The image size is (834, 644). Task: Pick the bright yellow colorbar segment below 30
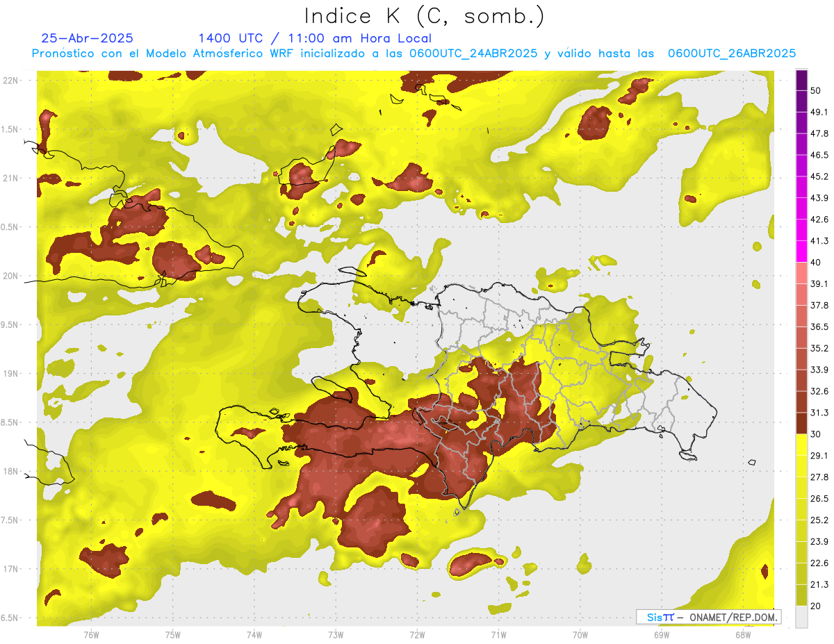(x=801, y=445)
